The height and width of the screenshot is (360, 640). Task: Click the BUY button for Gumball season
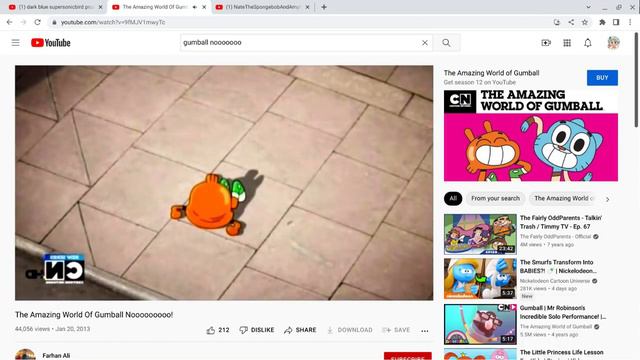[602, 78]
